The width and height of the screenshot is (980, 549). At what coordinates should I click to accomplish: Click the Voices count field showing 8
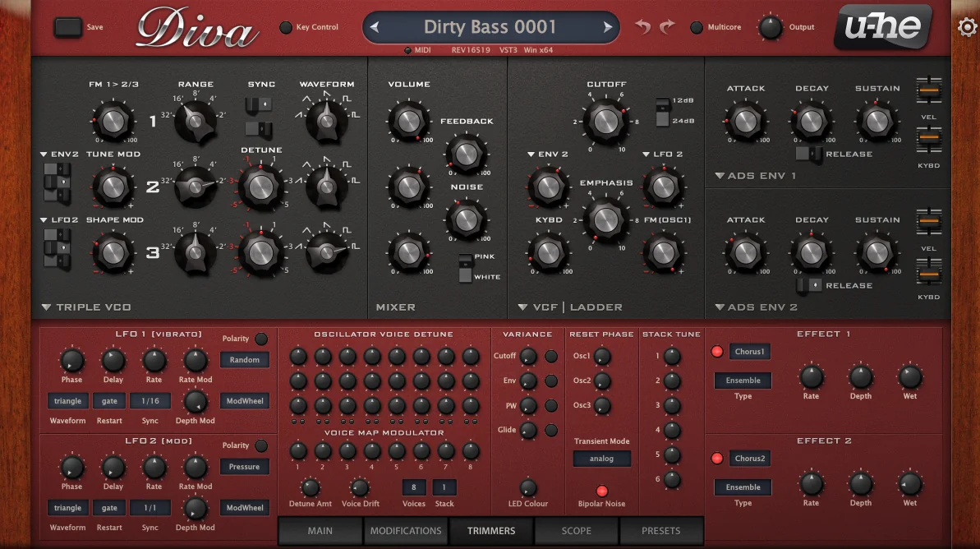click(x=413, y=487)
